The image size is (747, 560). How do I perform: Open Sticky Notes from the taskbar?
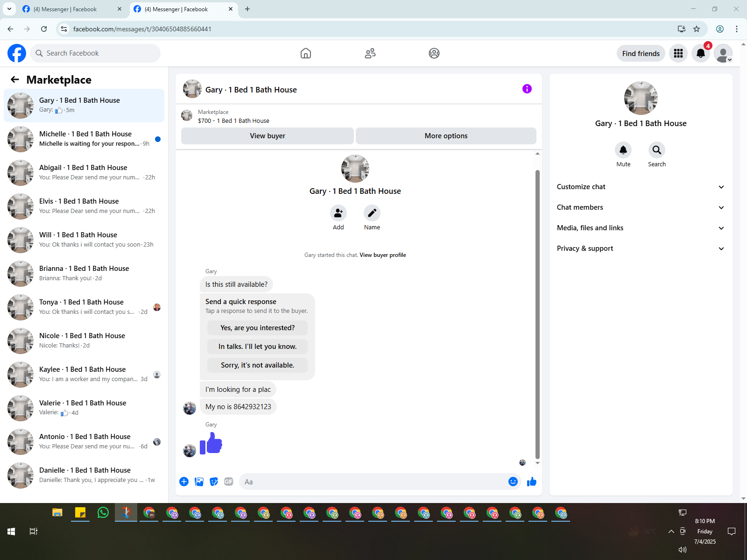[80, 512]
